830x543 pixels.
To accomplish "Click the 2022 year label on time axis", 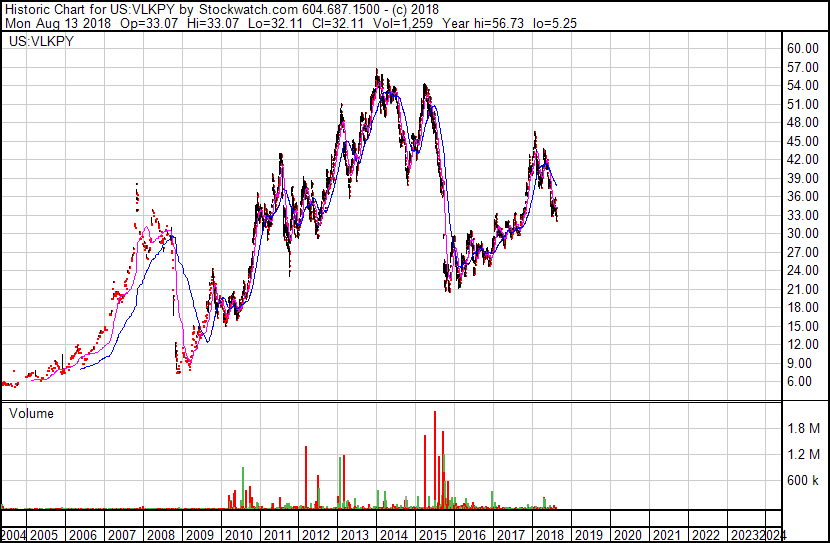I will [706, 535].
